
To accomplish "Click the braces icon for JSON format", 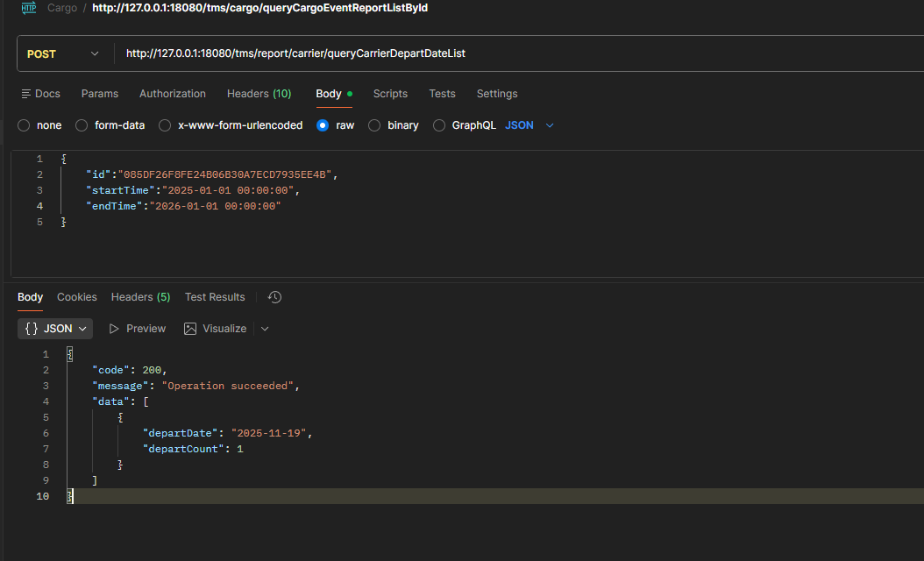I will coord(32,329).
